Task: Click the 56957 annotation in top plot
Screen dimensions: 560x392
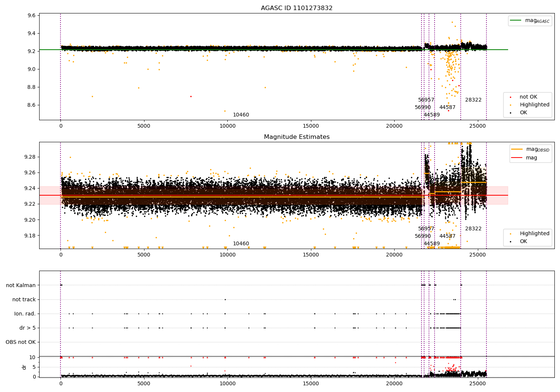Action: click(x=426, y=100)
